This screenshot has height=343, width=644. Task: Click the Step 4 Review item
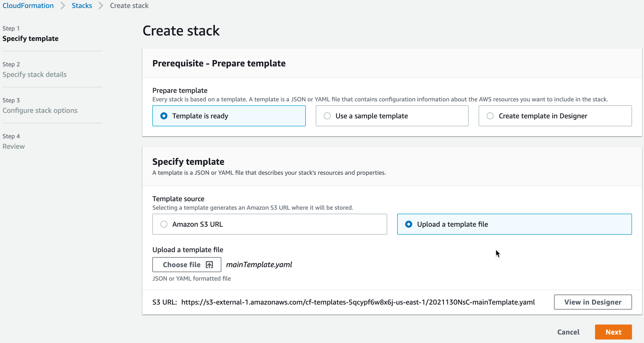tap(14, 146)
